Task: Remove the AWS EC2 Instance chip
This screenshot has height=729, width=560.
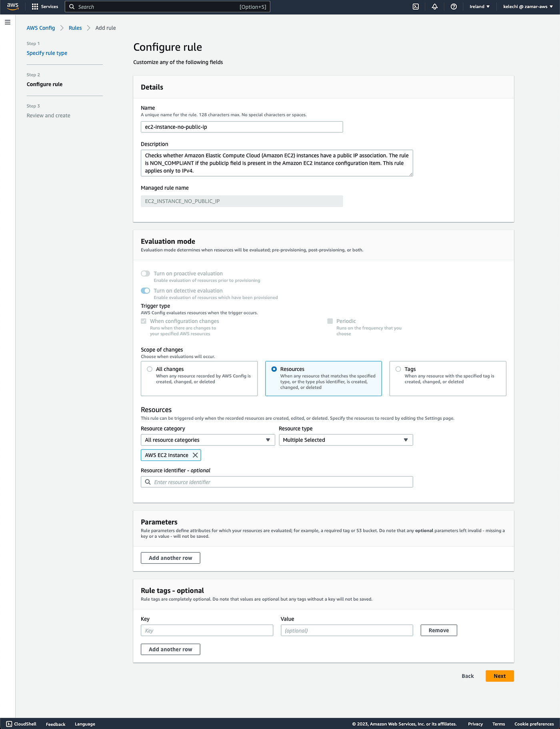Action: (195, 455)
